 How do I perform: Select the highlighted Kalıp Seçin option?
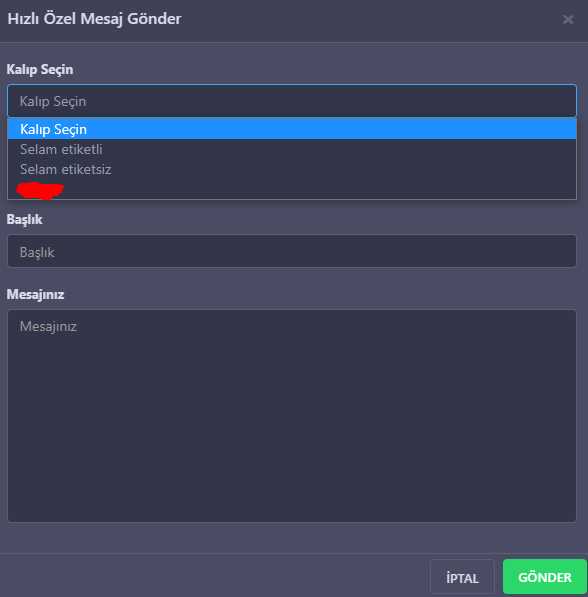[292, 129]
